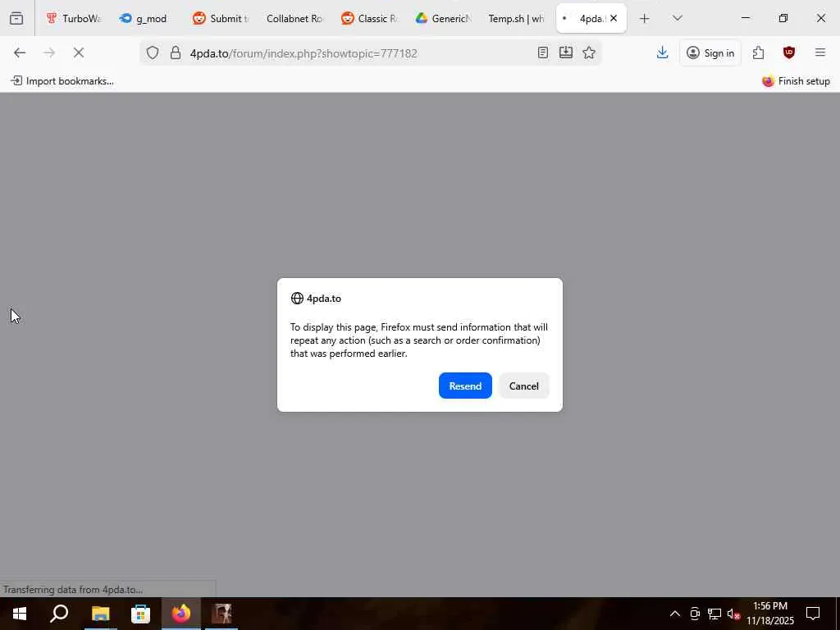This screenshot has width=840, height=630.
Task: Switch to the Submit Reddit tab
Action: coord(220,18)
